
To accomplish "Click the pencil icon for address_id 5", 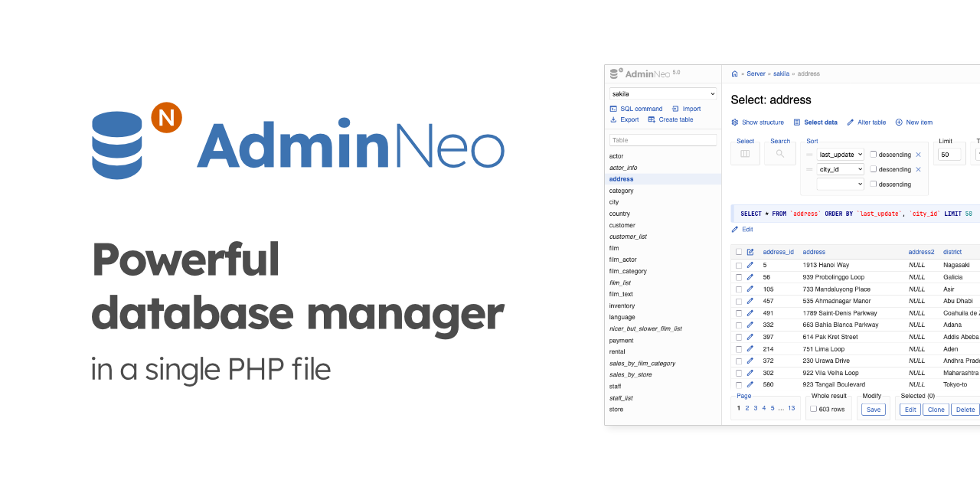I will point(750,265).
